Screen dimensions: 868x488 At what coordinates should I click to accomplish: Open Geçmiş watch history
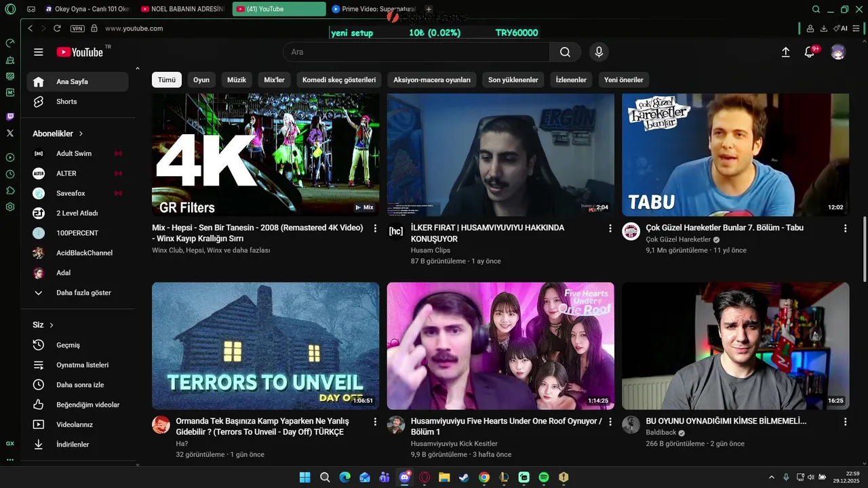pos(78,345)
